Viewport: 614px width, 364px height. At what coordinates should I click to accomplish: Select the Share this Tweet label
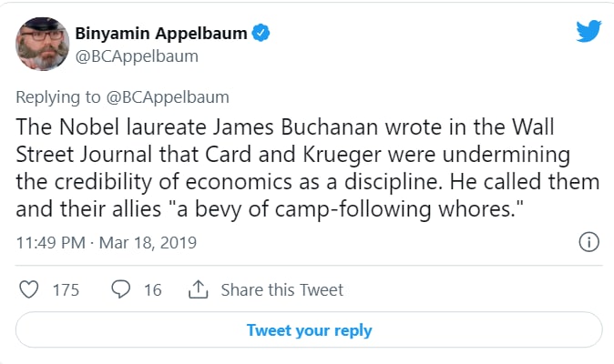tap(282, 290)
